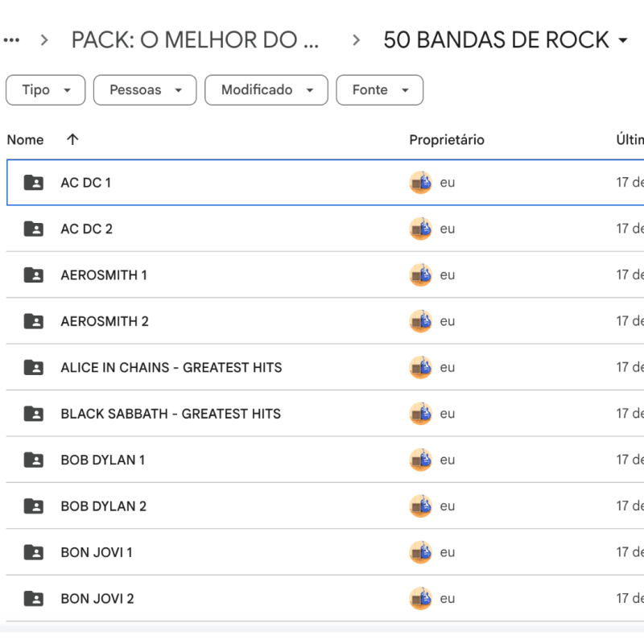Click owner avatar in BLACK SABBATH row

coord(420,414)
